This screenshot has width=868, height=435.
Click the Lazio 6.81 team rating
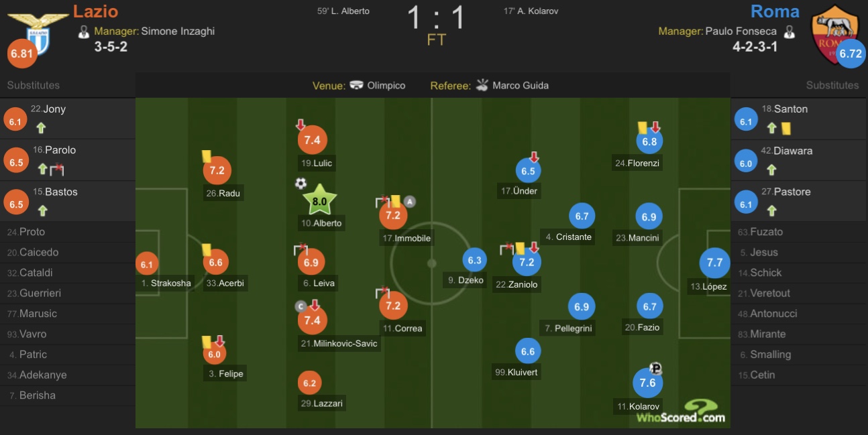[22, 54]
